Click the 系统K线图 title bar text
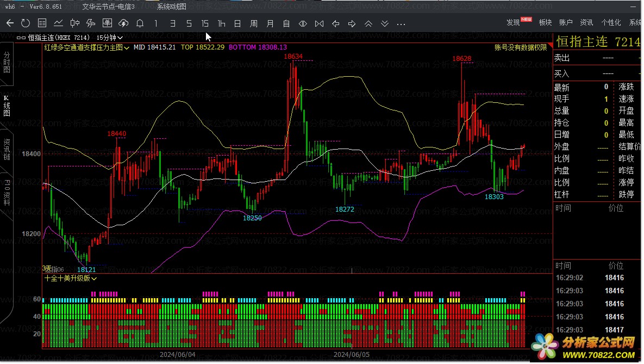Screen dimensions: 644x364 click(171, 7)
